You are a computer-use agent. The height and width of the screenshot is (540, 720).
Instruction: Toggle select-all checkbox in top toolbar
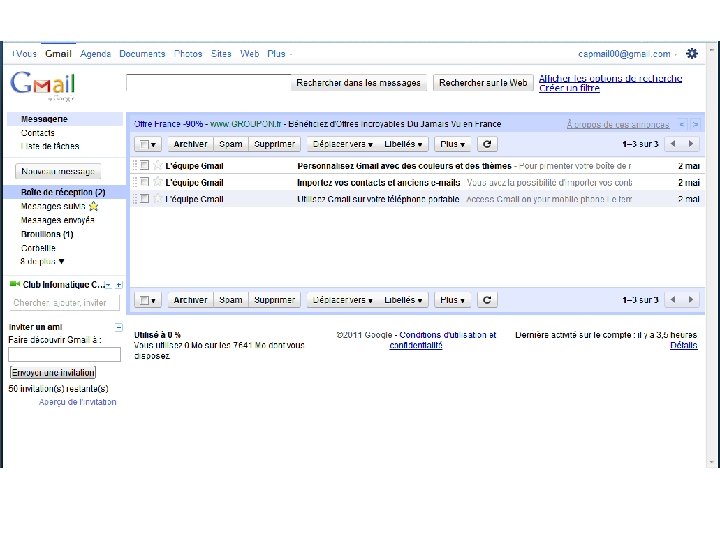point(144,144)
